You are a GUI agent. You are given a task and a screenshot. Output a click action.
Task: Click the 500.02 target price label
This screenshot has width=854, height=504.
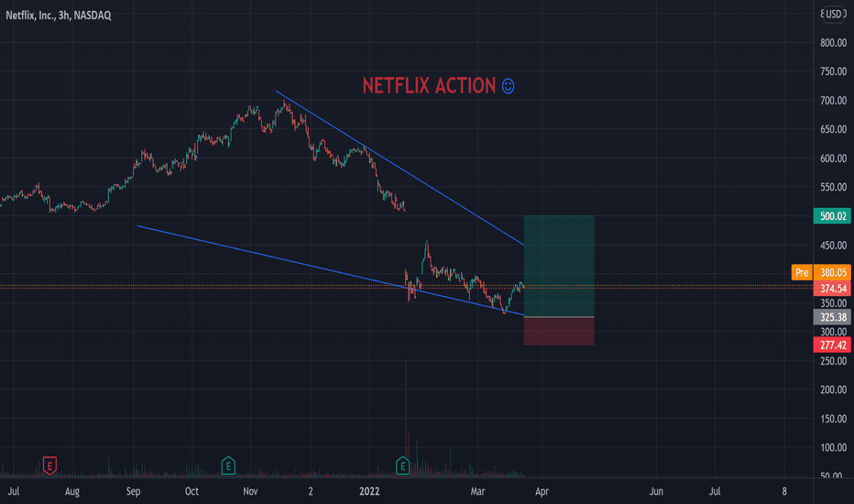pyautogui.click(x=832, y=216)
